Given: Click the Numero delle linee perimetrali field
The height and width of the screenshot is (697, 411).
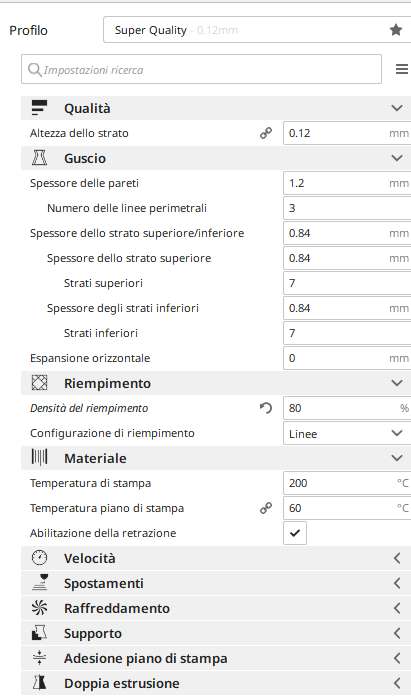Looking at the screenshot, I should point(347,208).
